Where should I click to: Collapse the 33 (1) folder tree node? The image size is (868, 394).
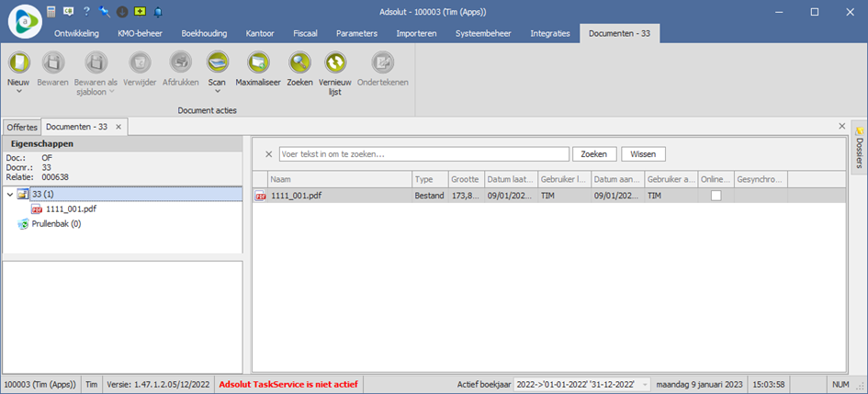(9, 194)
